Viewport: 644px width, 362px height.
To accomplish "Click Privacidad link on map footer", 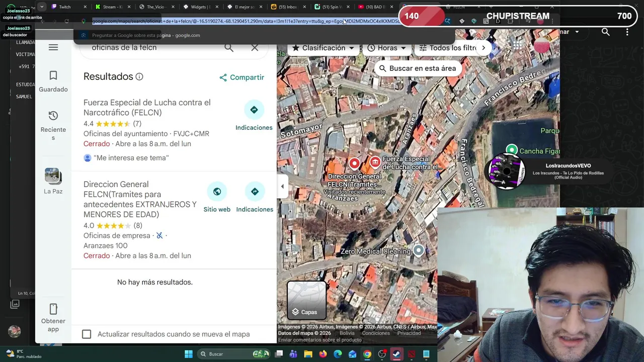I will (409, 333).
